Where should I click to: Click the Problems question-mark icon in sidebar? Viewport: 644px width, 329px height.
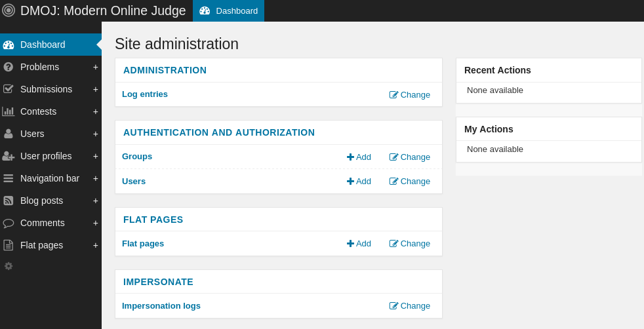[x=9, y=67]
